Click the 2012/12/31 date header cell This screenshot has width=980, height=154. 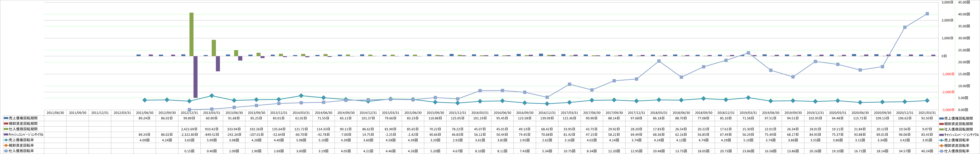(189, 113)
